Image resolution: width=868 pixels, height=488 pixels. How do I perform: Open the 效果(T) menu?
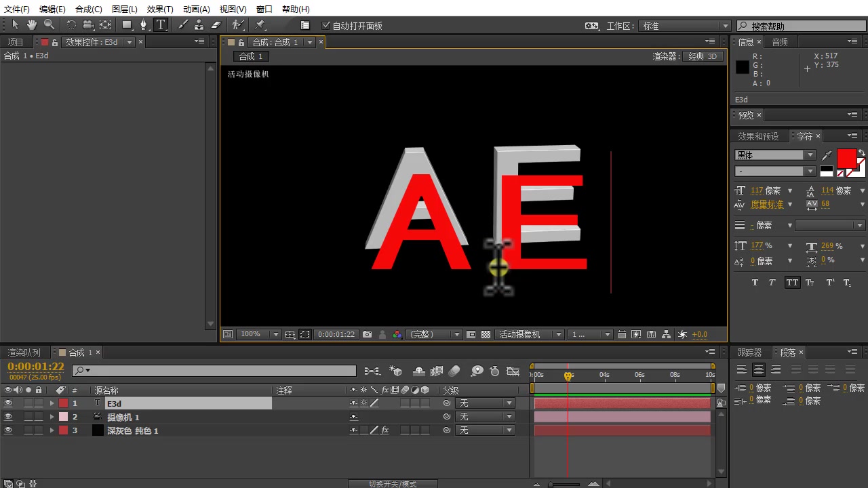point(160,9)
